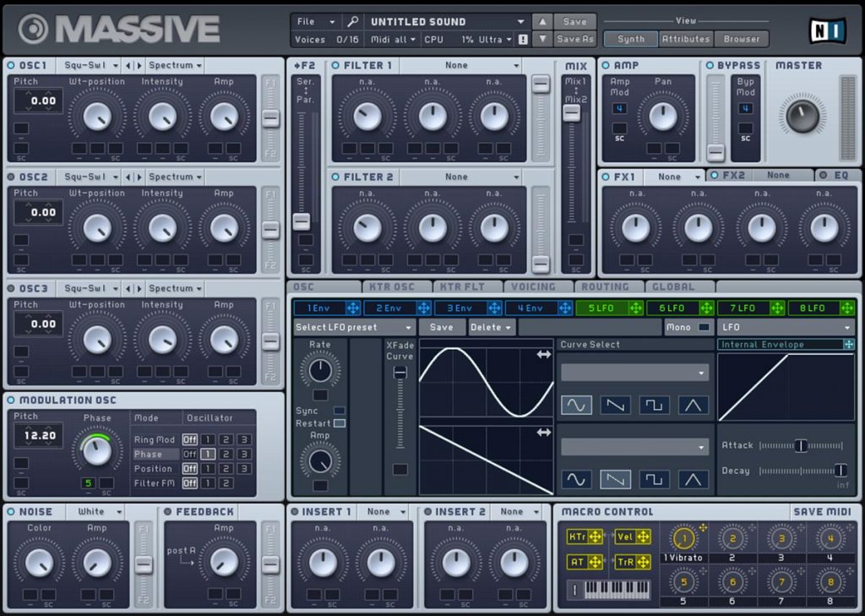This screenshot has width=865, height=616.
Task: Click the Attack slider handle in Internal Envelope
Action: pos(801,445)
